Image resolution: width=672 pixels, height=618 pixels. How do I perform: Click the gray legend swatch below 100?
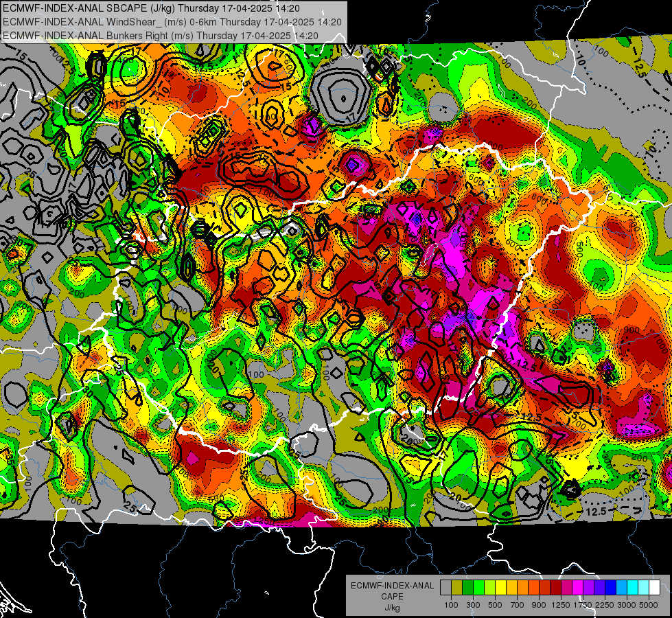pos(445,588)
